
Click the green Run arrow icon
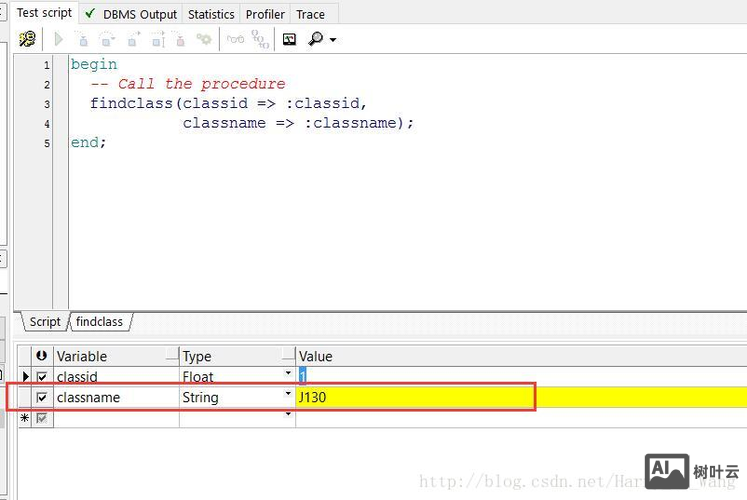[x=58, y=39]
